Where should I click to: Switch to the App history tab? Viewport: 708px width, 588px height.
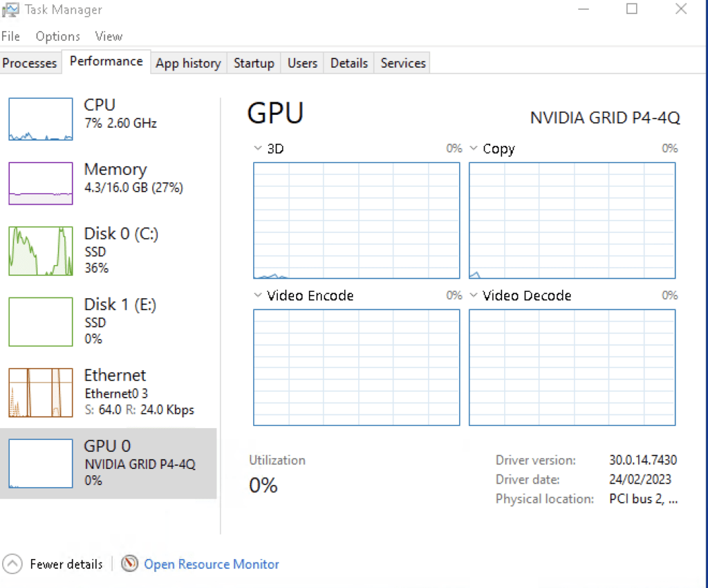[x=187, y=63]
